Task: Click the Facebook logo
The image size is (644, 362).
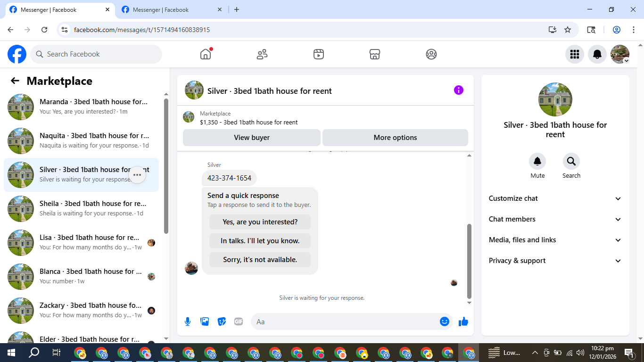Action: (x=17, y=54)
